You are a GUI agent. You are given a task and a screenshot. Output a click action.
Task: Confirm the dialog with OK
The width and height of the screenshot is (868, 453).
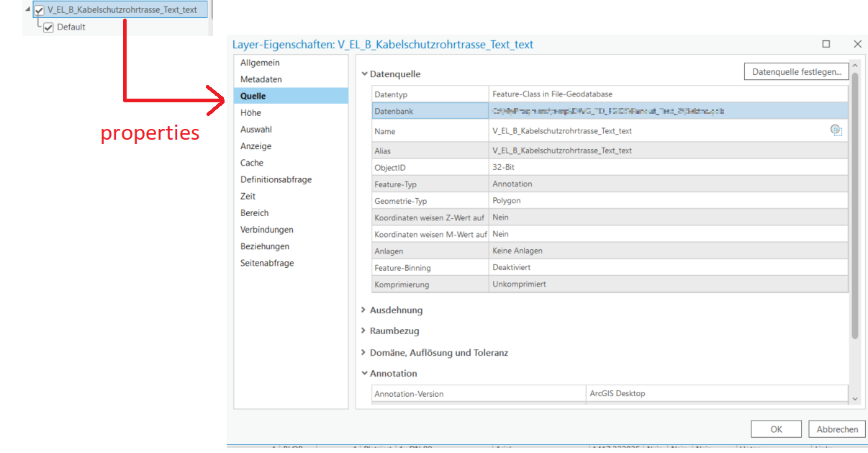click(x=776, y=429)
